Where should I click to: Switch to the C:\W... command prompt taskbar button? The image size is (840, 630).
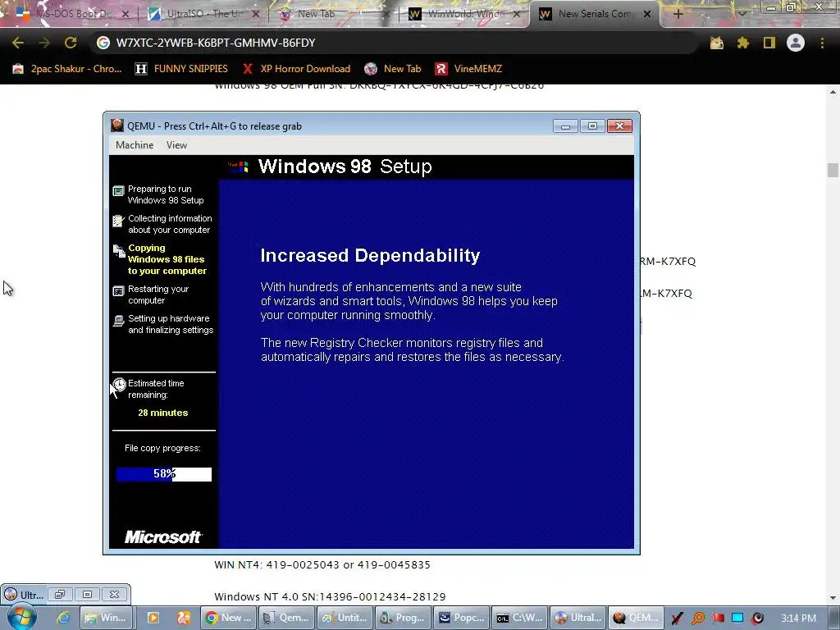(x=519, y=618)
